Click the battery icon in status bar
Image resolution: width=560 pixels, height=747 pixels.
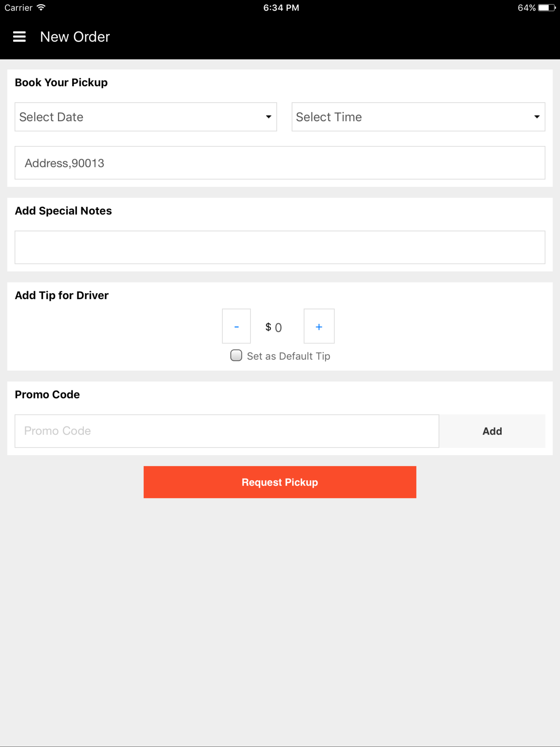point(547,8)
